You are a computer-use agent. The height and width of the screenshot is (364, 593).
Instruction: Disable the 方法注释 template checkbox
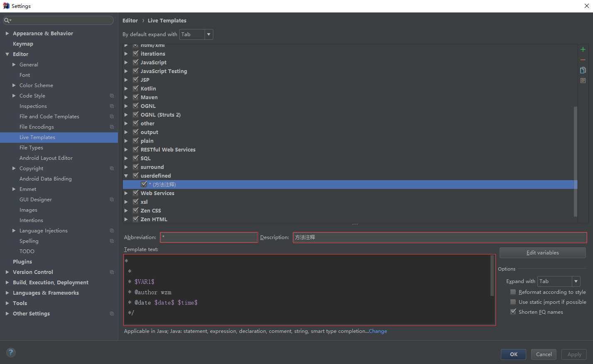144,184
